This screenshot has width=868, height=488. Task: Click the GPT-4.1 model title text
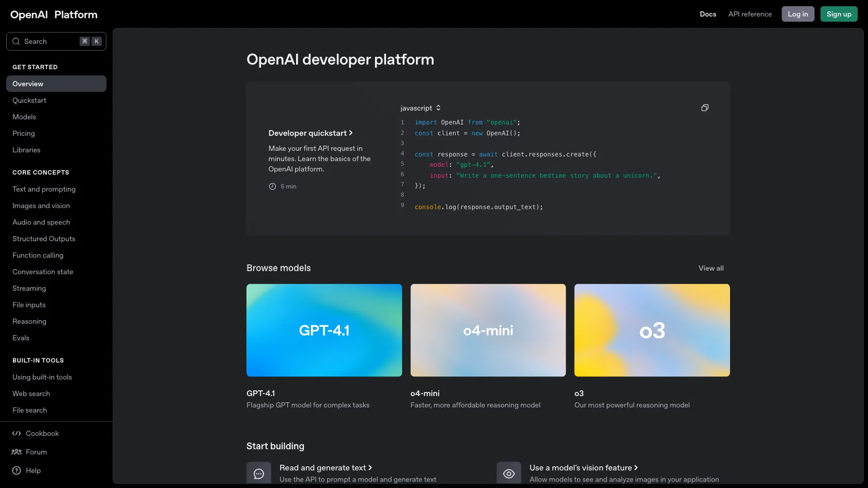coord(260,393)
